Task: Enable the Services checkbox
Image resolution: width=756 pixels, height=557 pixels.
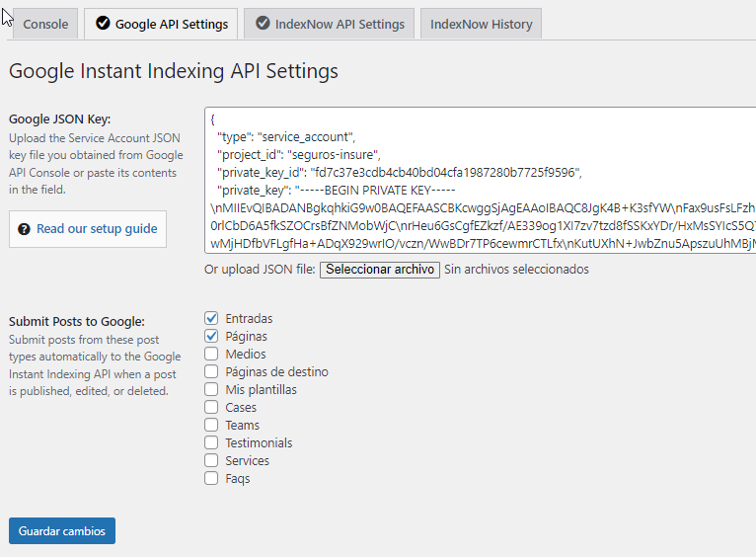Action: 211,460
